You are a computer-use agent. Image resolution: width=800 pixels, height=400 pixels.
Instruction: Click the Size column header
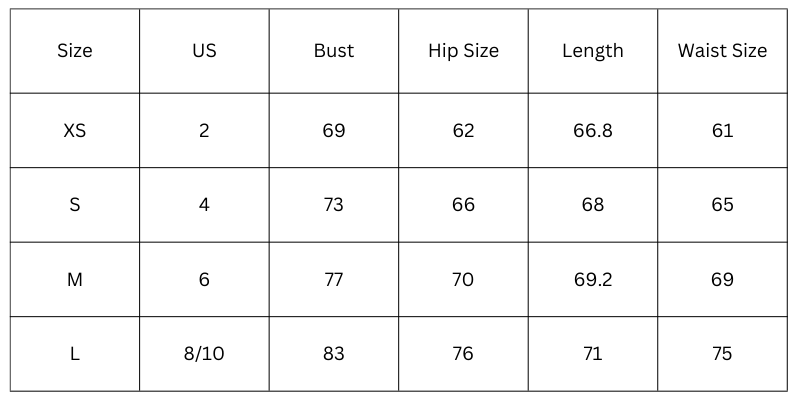(75, 51)
